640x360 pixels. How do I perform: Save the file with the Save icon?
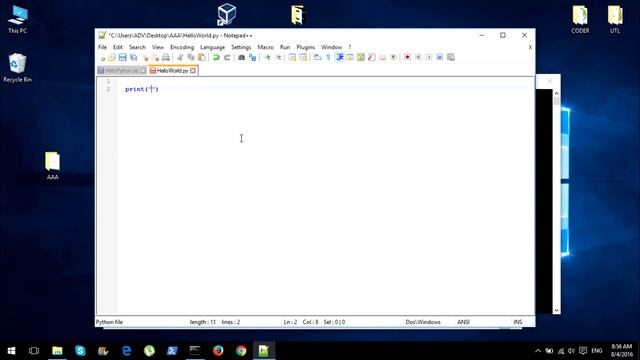tap(122, 58)
